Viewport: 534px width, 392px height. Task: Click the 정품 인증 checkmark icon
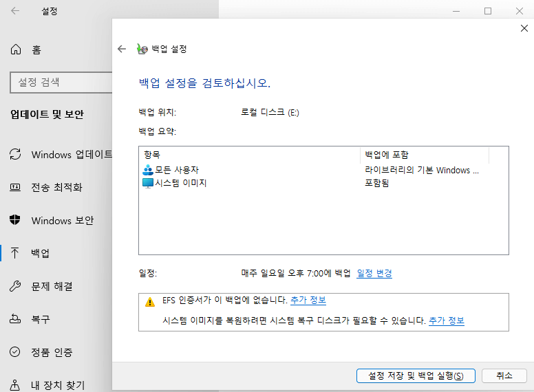(15, 352)
